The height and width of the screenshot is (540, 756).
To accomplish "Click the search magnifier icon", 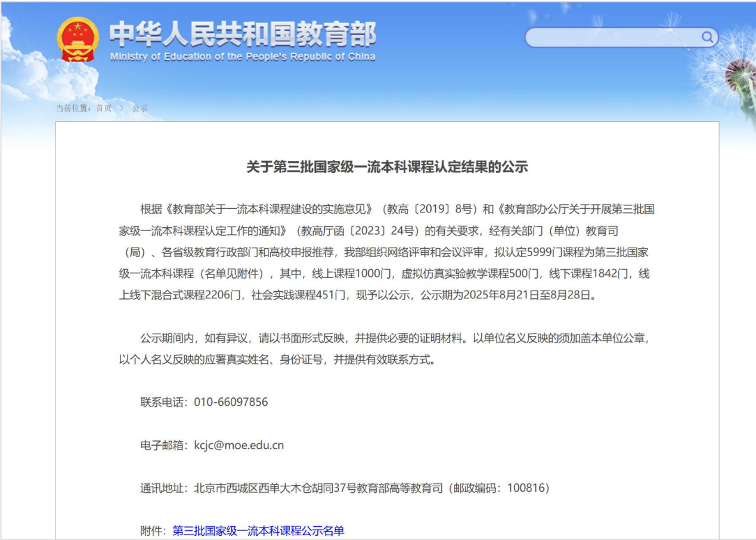I will [707, 38].
